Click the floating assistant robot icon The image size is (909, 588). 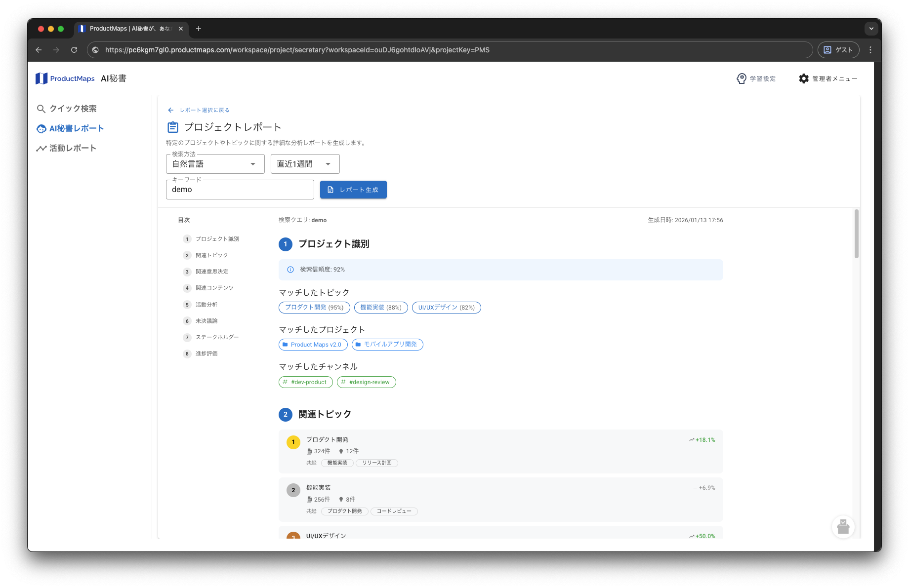pyautogui.click(x=843, y=527)
